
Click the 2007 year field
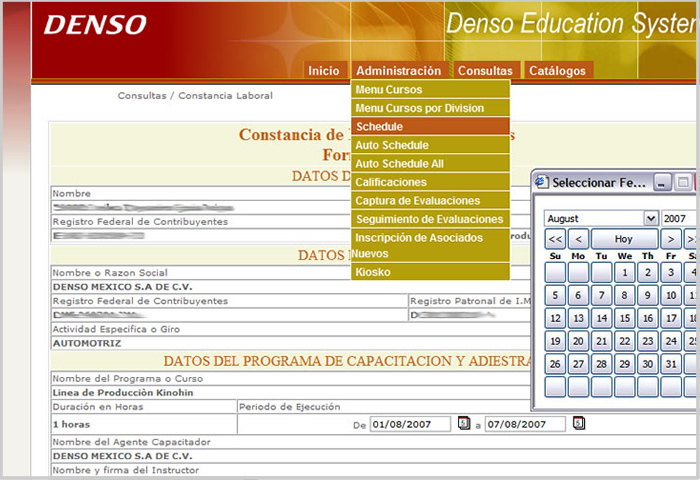pyautogui.click(x=679, y=218)
